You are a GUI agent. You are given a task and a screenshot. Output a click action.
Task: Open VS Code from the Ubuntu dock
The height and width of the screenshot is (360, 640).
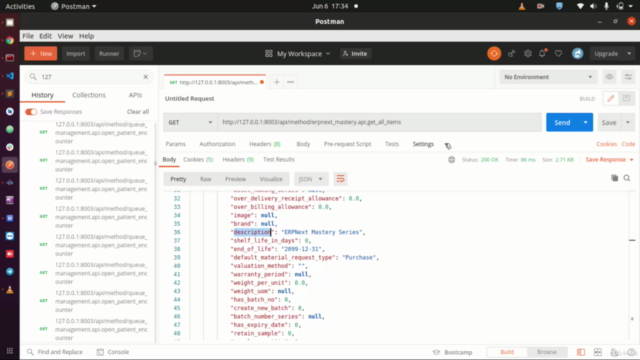point(10,76)
